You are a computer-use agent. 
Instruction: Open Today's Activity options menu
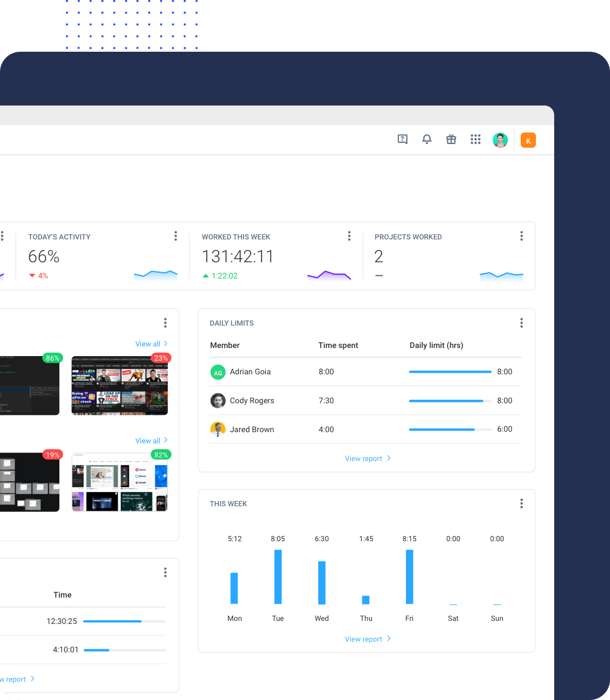click(176, 236)
